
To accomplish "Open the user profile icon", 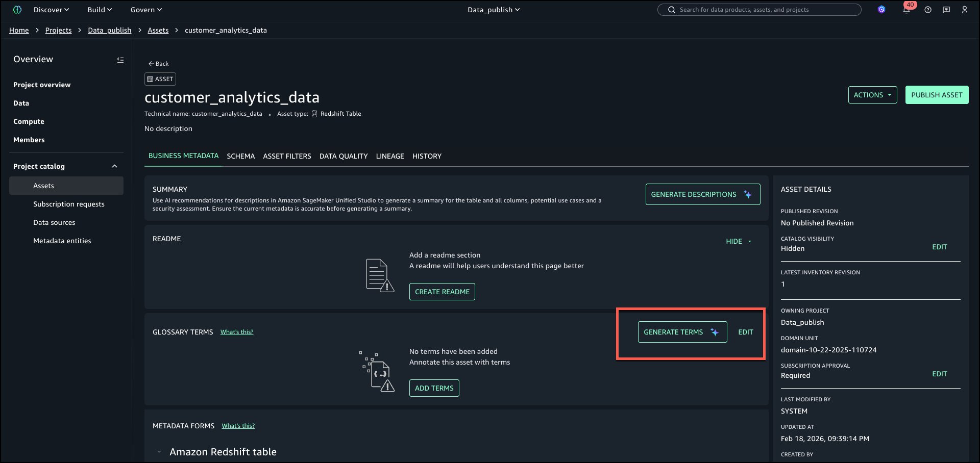I will (965, 10).
